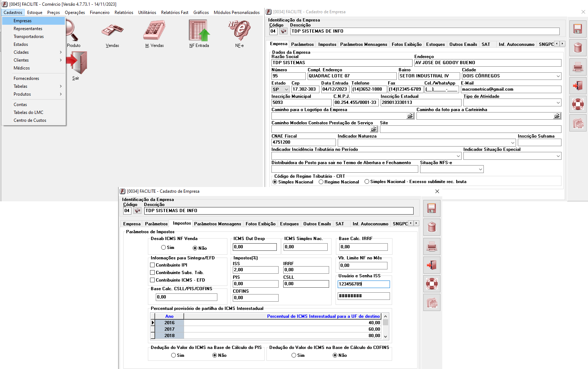Click settings folder icon in lower window
Screen dimensions: 588x369
point(432,303)
